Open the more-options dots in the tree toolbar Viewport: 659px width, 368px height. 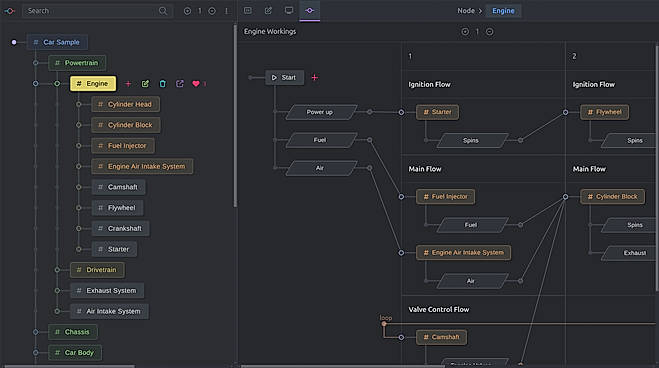pos(227,11)
